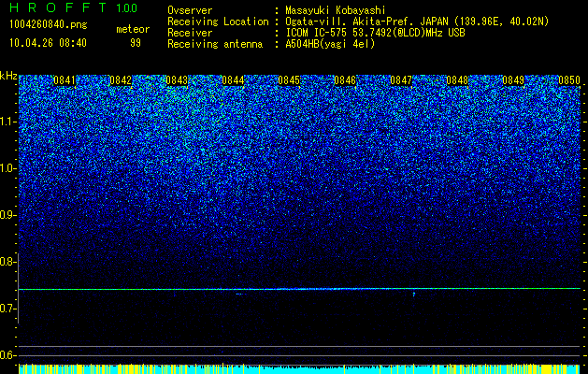Click the 1.0 kHz axis label
This screenshot has width=588, height=374.
point(7,168)
